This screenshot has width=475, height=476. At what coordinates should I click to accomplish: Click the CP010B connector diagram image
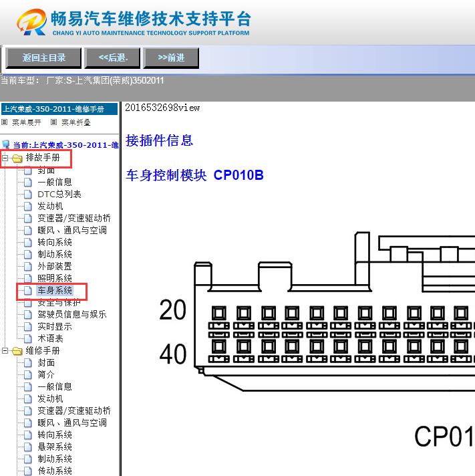click(x=317, y=340)
